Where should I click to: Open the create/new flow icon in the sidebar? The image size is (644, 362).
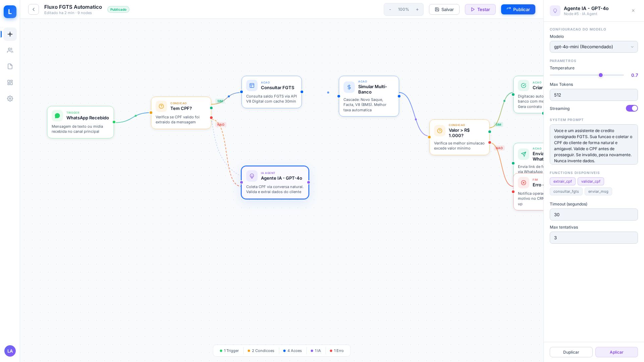click(10, 34)
